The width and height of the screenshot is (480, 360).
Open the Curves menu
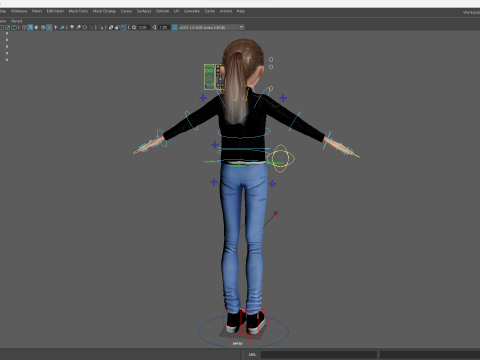tap(126, 11)
